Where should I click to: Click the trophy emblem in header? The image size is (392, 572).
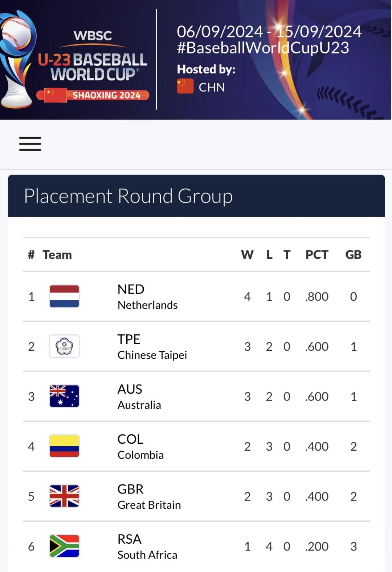(16, 60)
